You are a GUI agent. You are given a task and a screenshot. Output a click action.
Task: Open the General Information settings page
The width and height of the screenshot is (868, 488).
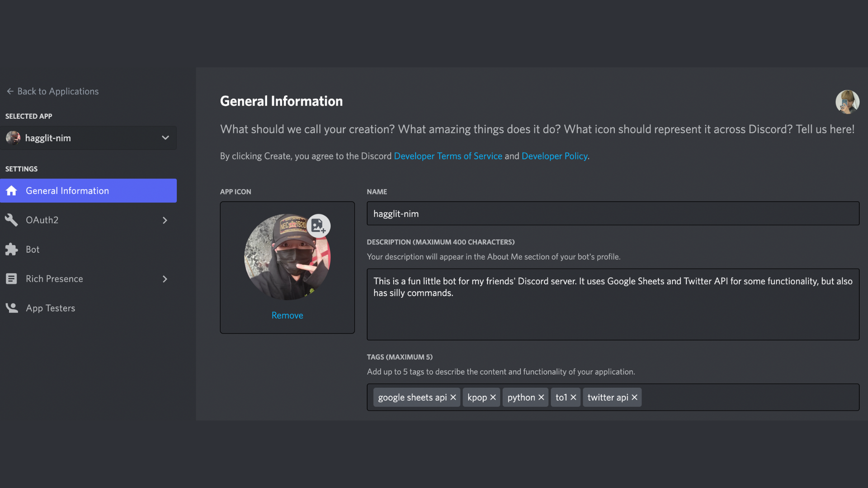[89, 191]
